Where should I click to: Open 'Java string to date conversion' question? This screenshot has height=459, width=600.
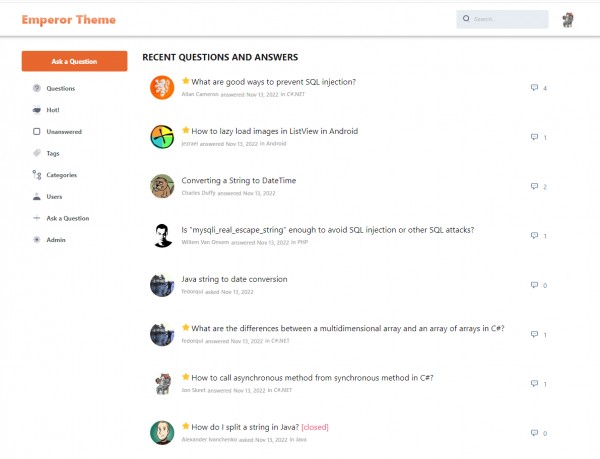[x=234, y=279]
